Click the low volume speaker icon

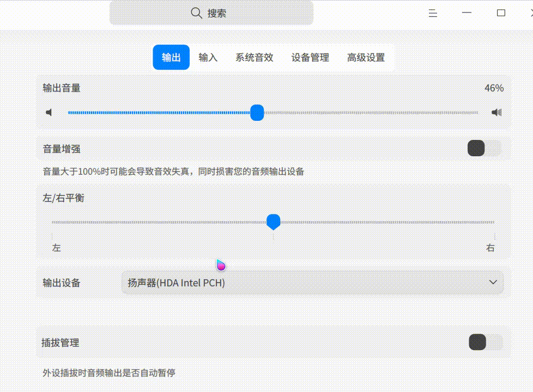(49, 113)
